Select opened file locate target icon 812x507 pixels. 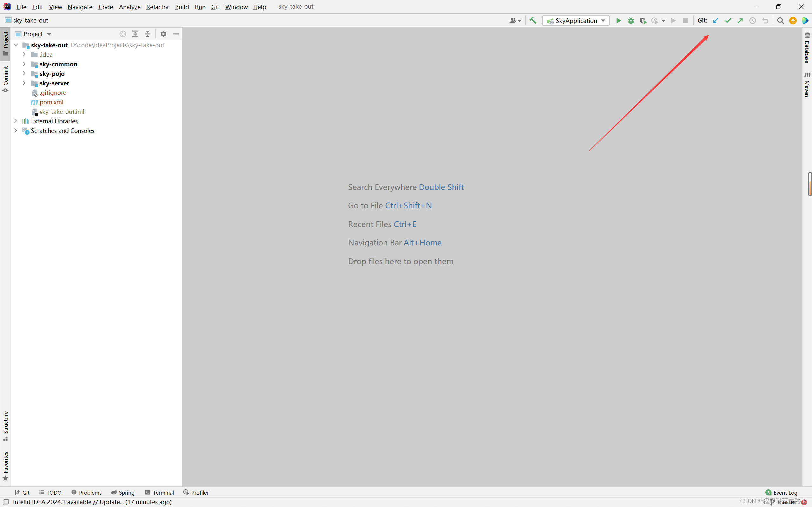pos(123,34)
